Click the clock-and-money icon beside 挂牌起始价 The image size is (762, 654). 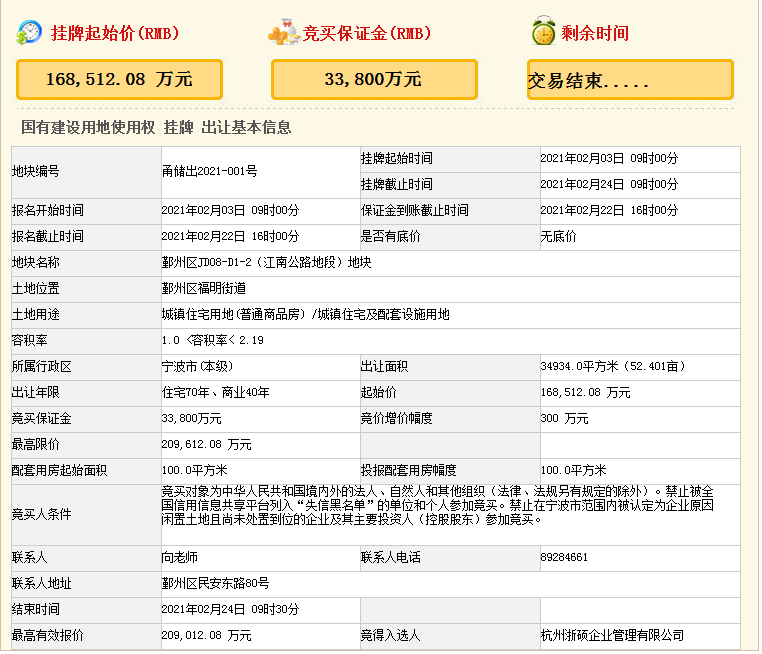(x=29, y=33)
